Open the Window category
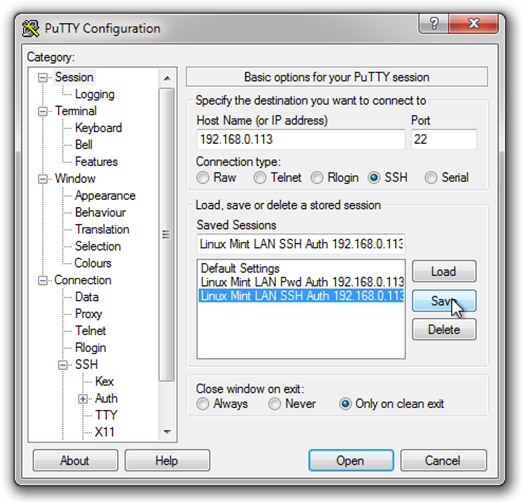Image resolution: width=522 pixels, height=502 pixels. point(75,179)
